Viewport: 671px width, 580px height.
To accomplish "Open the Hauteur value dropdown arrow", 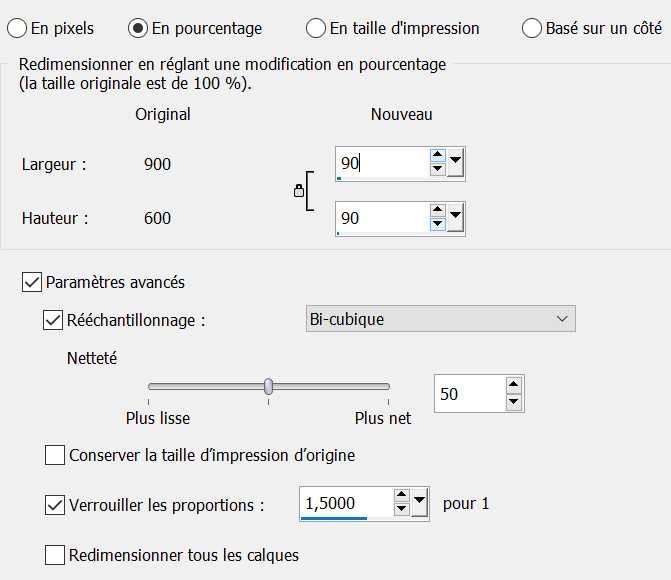I will click(x=455, y=216).
